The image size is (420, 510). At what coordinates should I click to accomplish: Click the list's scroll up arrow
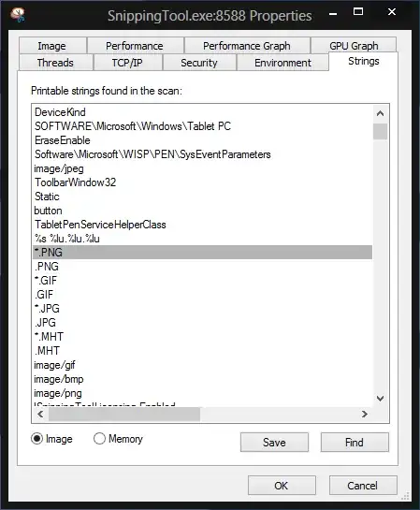[x=380, y=113]
